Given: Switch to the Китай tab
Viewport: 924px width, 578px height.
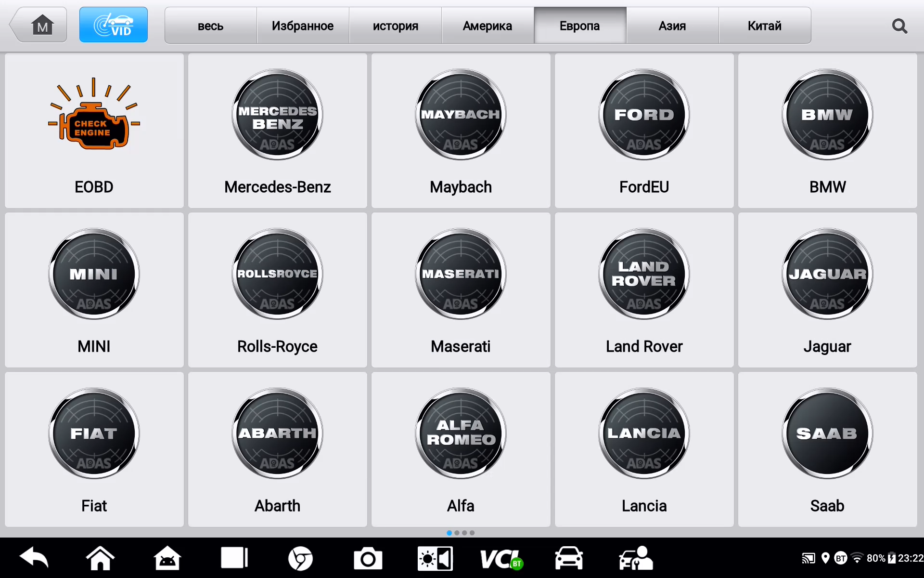Looking at the screenshot, I should pos(765,26).
